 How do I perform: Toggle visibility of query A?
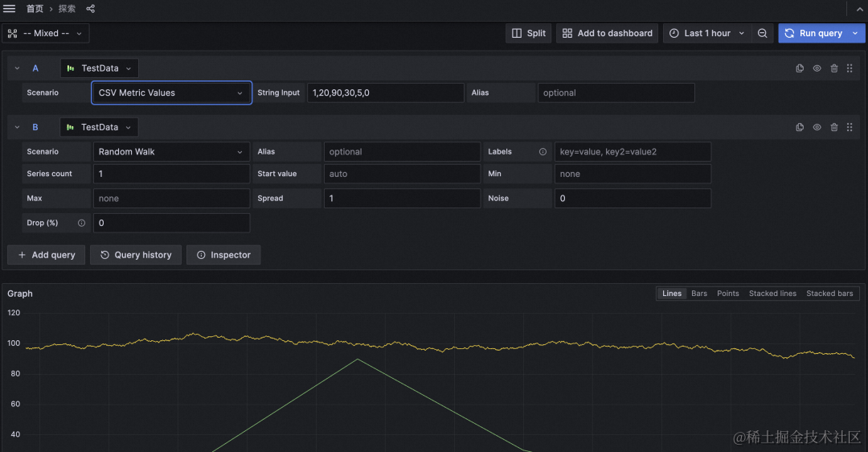[x=817, y=68]
